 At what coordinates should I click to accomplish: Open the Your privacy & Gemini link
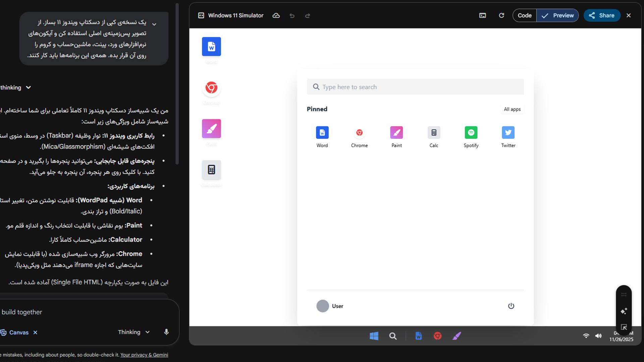tap(144, 355)
